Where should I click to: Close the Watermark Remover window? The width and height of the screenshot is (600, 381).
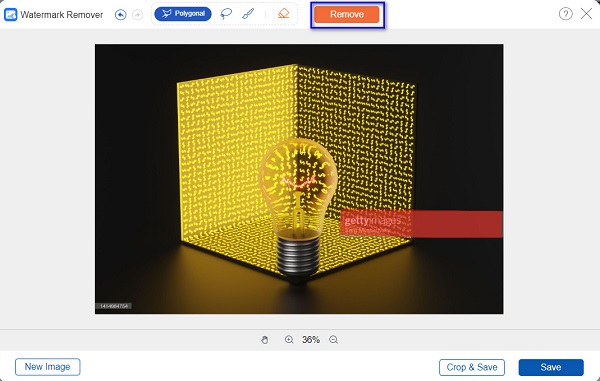pos(586,14)
